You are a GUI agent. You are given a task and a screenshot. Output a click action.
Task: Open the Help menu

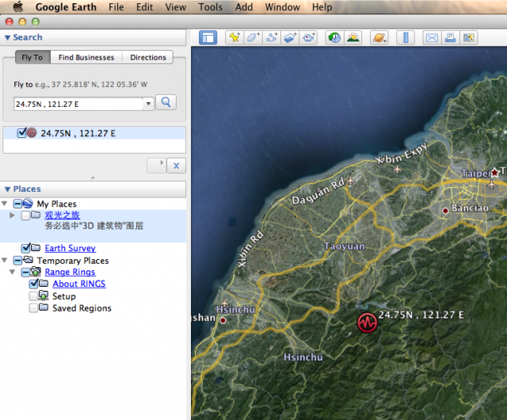322,7
